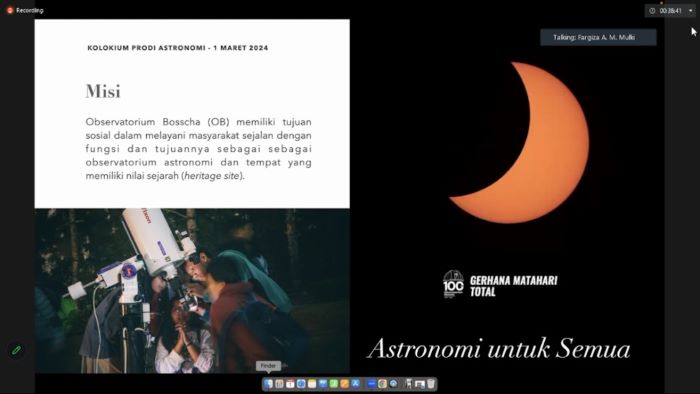Image resolution: width=700 pixels, height=394 pixels.
Task: Open the Keynote app in the dock
Action: 323,384
